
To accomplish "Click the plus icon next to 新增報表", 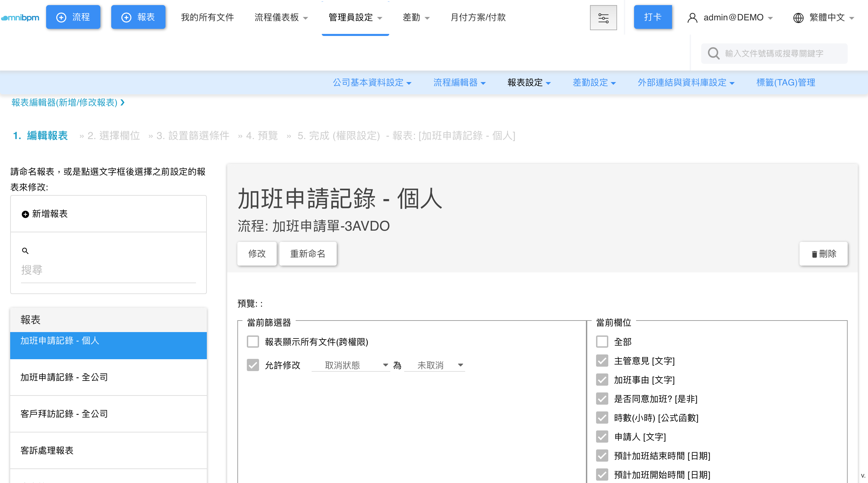I will point(25,214).
